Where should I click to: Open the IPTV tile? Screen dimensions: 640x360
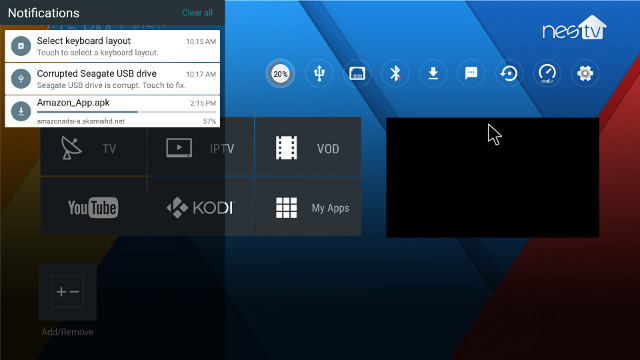coord(201,147)
